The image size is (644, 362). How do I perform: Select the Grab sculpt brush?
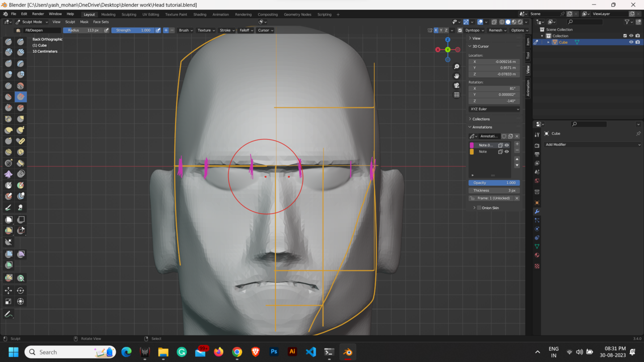(x=21, y=119)
